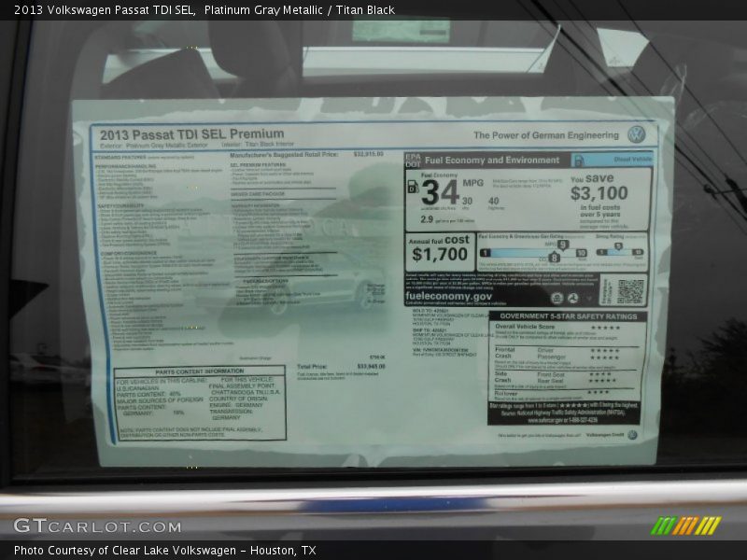Click the fueleconomy.gov web address

tap(448, 296)
